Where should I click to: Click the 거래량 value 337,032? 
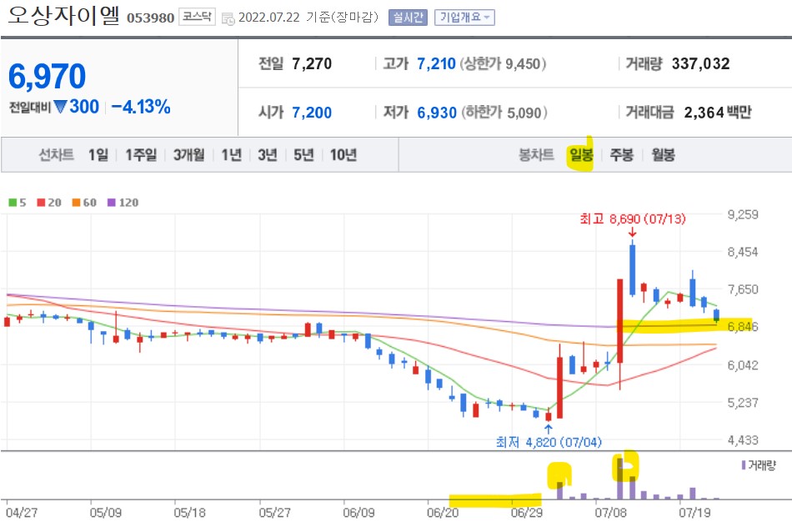pos(700,63)
